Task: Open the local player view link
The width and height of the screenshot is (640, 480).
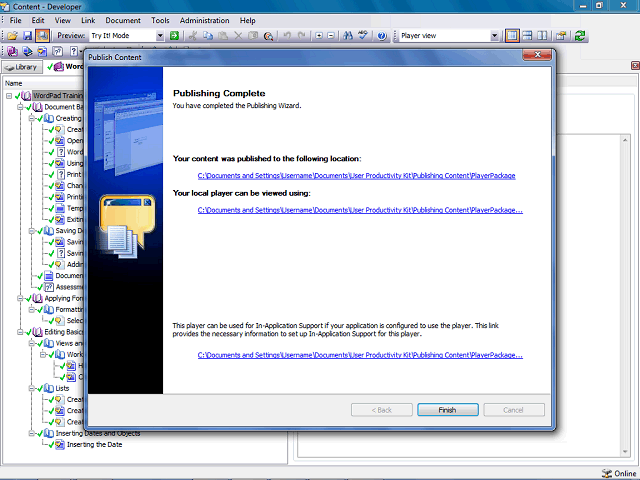Action: pos(360,210)
